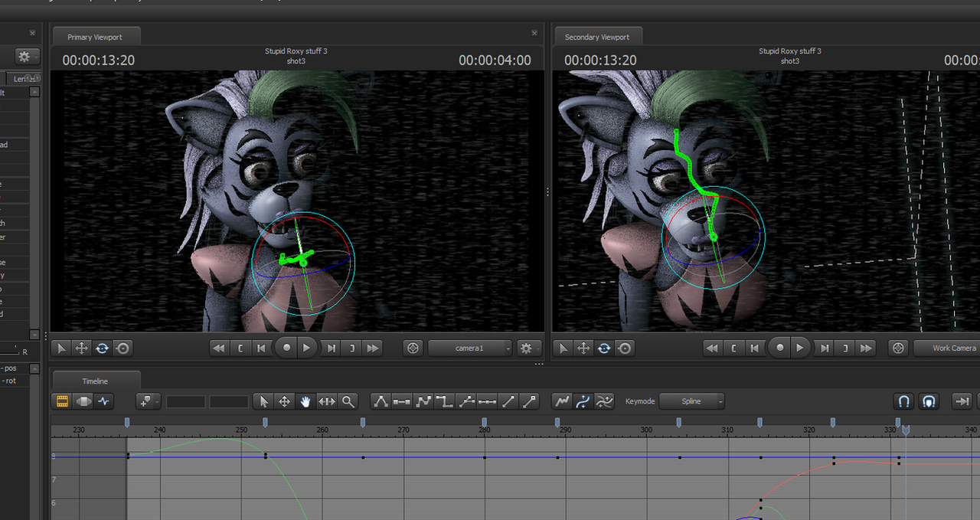Switch to Graph Editor mode
The image size is (980, 520).
pyautogui.click(x=104, y=401)
